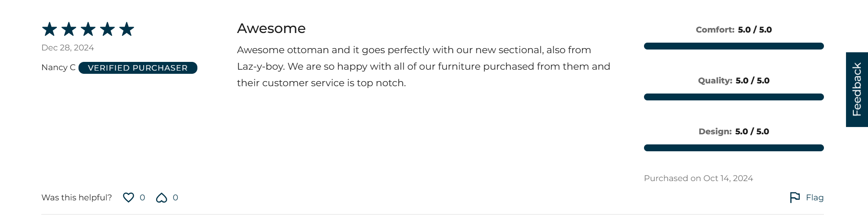Click the reviewer name Nancy C
The height and width of the screenshot is (215, 868).
click(x=58, y=67)
